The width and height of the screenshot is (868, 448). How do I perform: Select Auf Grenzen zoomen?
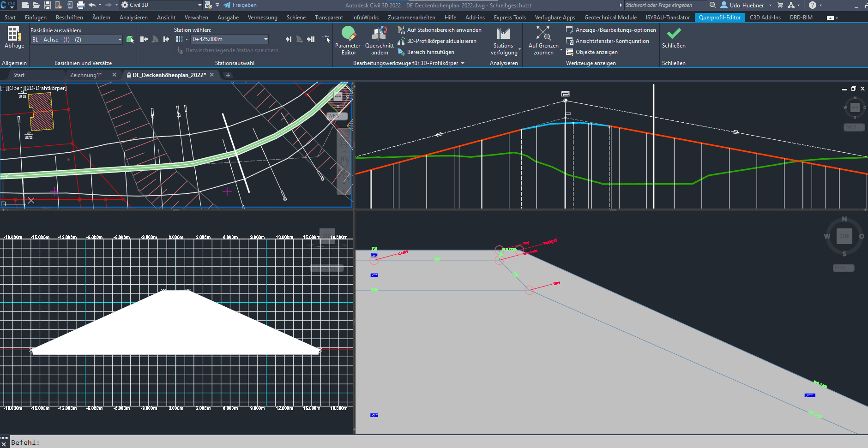click(543, 40)
